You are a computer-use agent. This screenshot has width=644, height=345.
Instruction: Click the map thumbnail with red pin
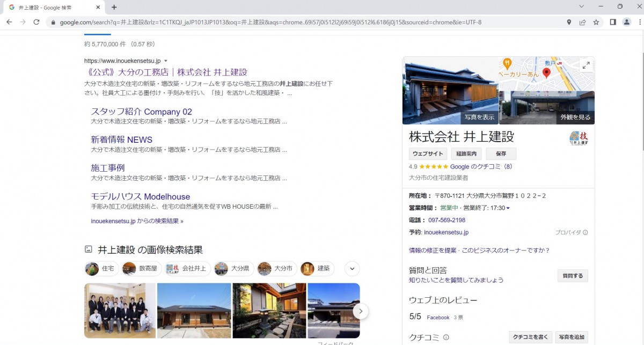tap(547, 74)
